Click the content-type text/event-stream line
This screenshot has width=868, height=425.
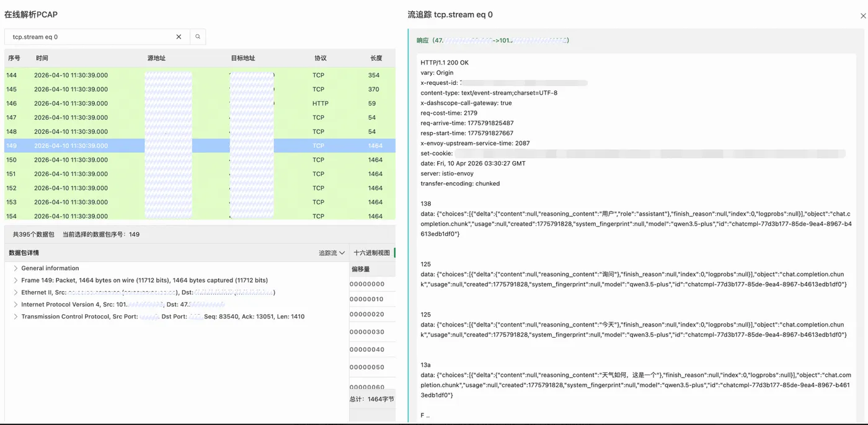(x=489, y=93)
